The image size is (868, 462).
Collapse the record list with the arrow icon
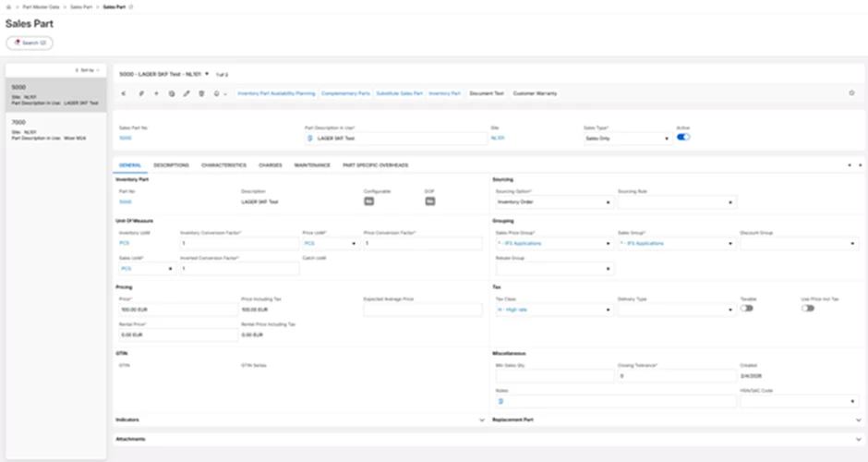[x=124, y=93]
